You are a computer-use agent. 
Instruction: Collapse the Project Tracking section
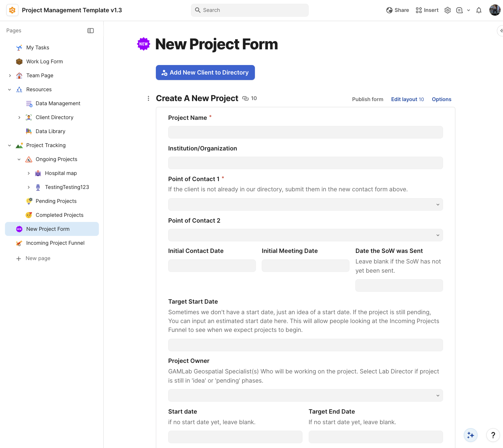pos(9,145)
